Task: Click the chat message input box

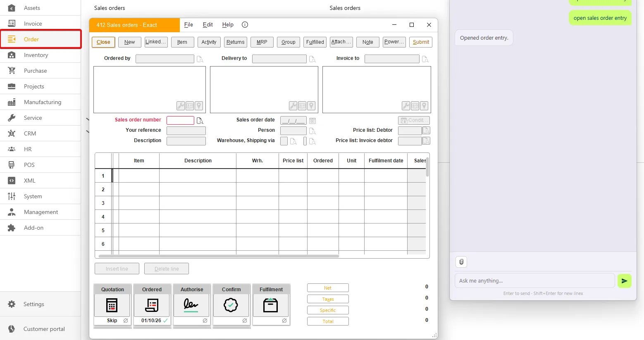Action: coord(534,281)
